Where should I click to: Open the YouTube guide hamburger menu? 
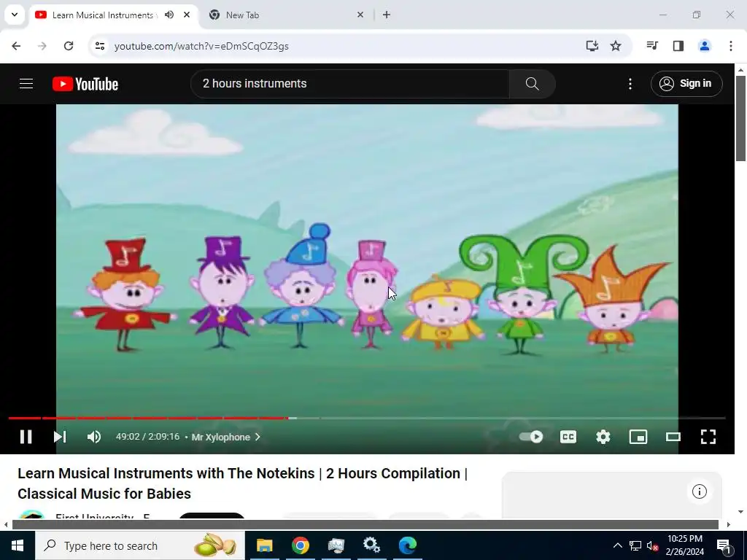point(26,84)
